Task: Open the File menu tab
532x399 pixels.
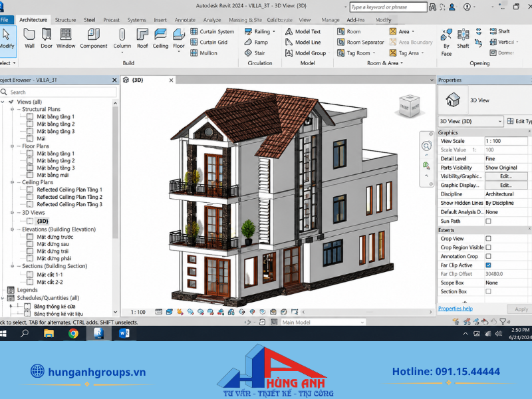Action: coord(5,20)
